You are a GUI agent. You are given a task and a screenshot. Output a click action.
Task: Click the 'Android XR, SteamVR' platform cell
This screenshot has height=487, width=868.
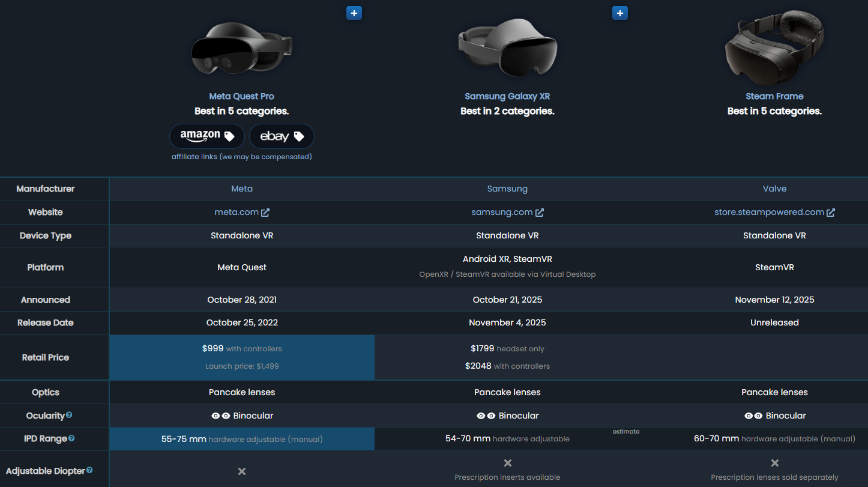[507, 259]
